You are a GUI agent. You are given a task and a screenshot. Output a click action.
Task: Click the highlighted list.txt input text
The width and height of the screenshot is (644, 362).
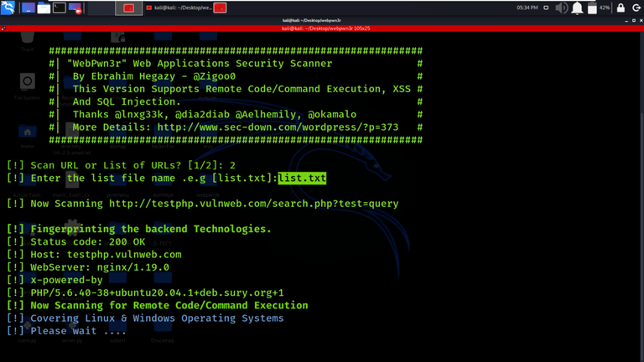pos(302,178)
